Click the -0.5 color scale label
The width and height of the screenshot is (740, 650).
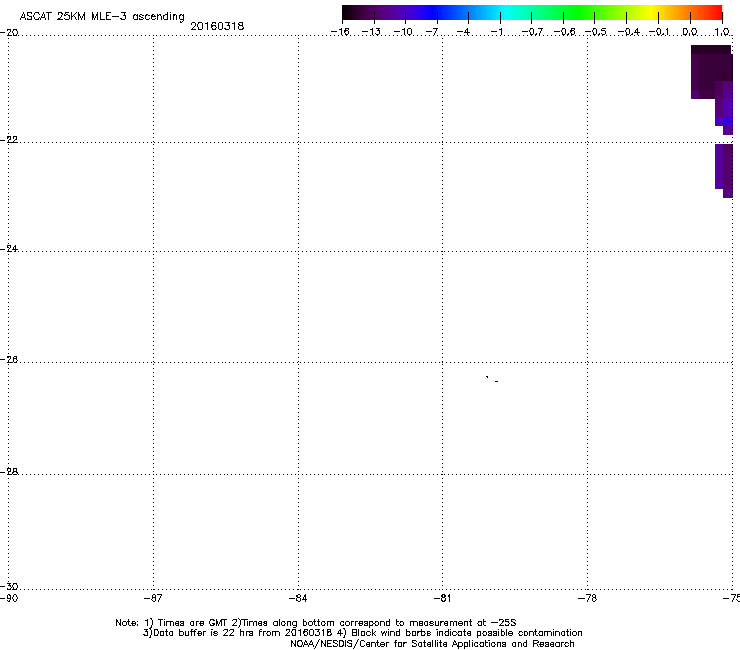[x=596, y=32]
